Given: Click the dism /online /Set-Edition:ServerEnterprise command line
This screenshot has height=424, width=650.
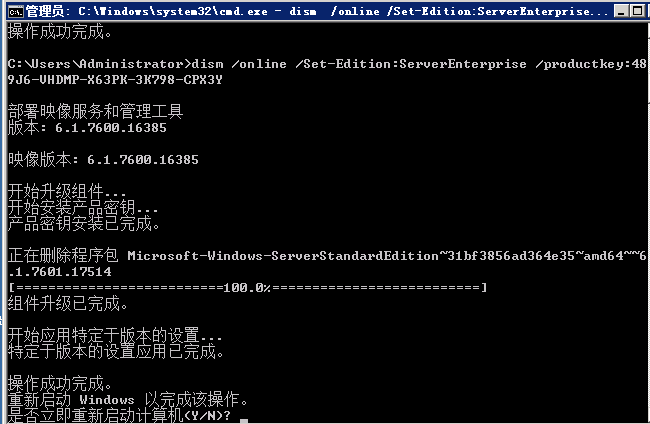Looking at the screenshot, I should tap(327, 64).
